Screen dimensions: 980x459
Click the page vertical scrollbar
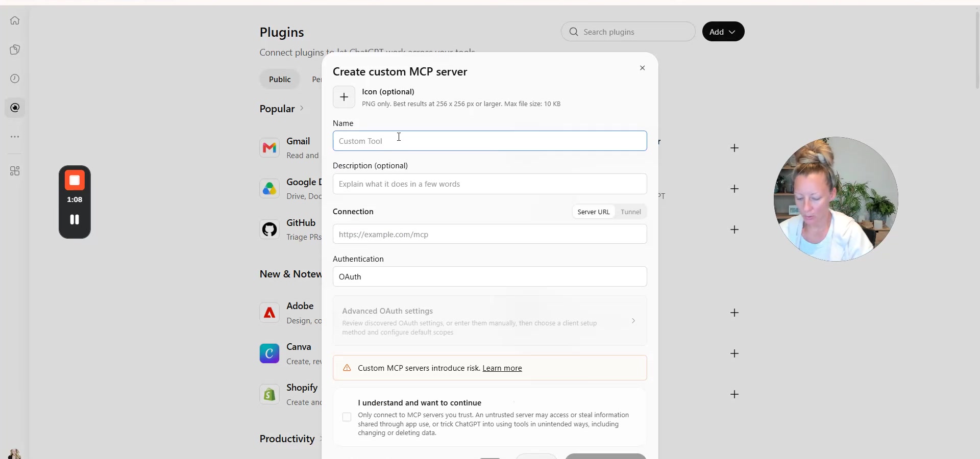pos(977,51)
